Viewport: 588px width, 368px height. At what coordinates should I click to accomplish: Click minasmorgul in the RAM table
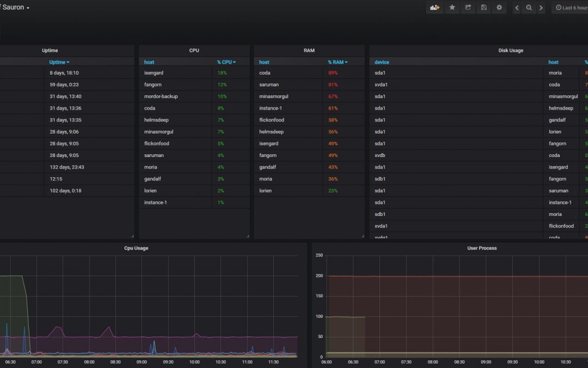[x=274, y=96]
